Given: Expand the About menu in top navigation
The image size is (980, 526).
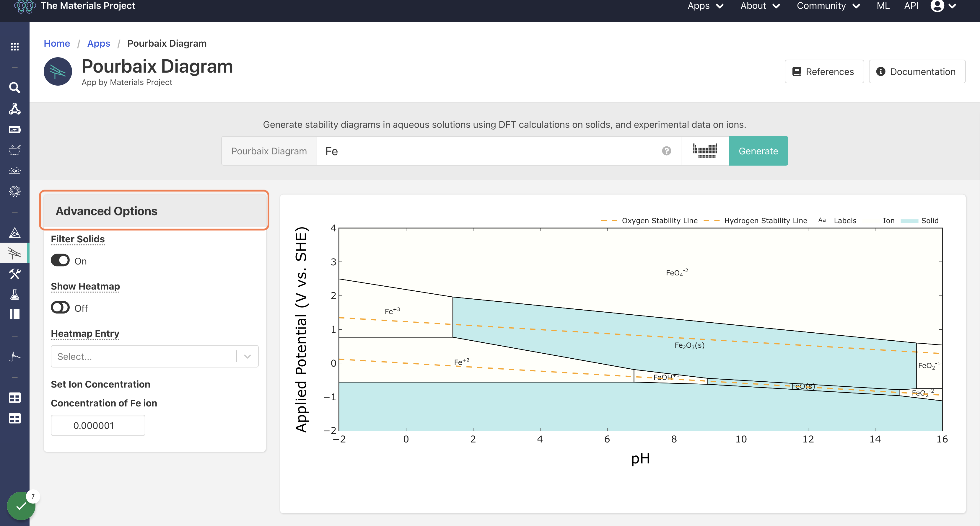Looking at the screenshot, I should pos(760,6).
